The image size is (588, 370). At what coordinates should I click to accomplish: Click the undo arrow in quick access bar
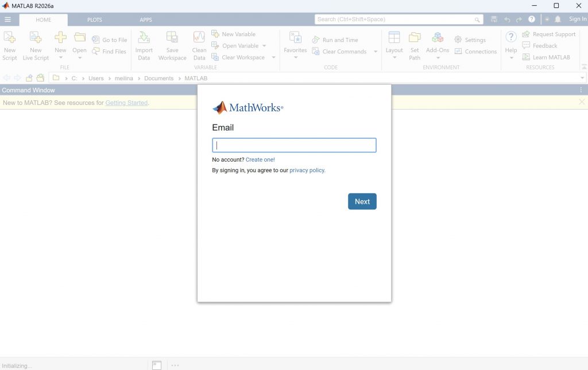click(507, 19)
